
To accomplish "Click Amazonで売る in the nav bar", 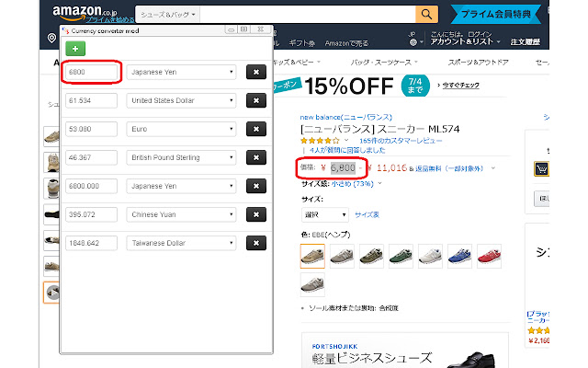I will pos(347,43).
